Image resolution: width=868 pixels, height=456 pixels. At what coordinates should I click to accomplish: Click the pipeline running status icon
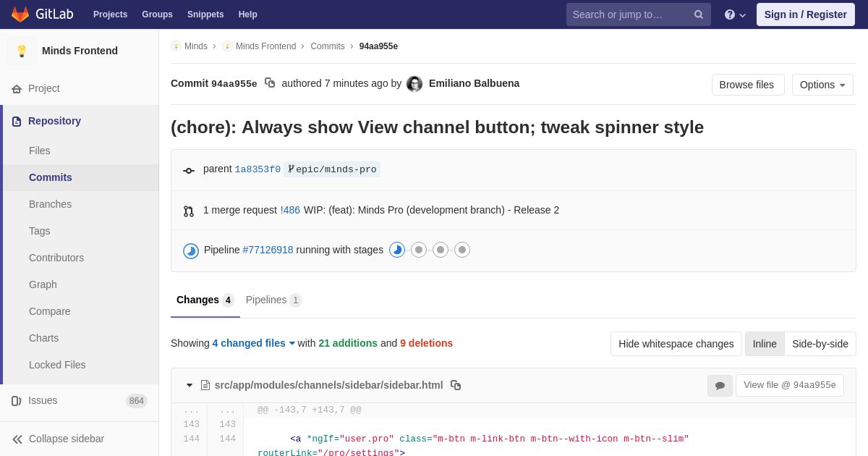191,251
